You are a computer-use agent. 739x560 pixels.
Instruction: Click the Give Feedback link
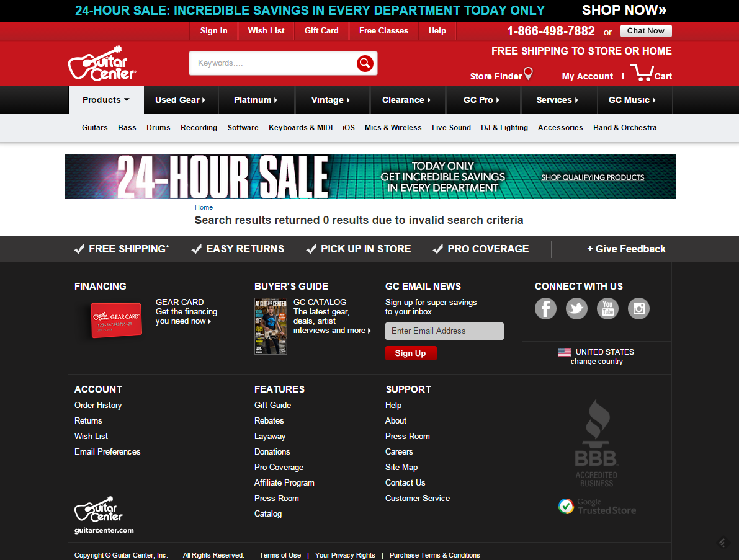626,249
